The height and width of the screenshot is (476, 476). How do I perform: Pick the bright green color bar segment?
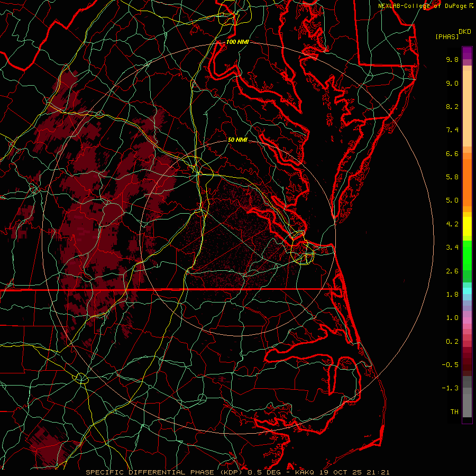(467, 255)
